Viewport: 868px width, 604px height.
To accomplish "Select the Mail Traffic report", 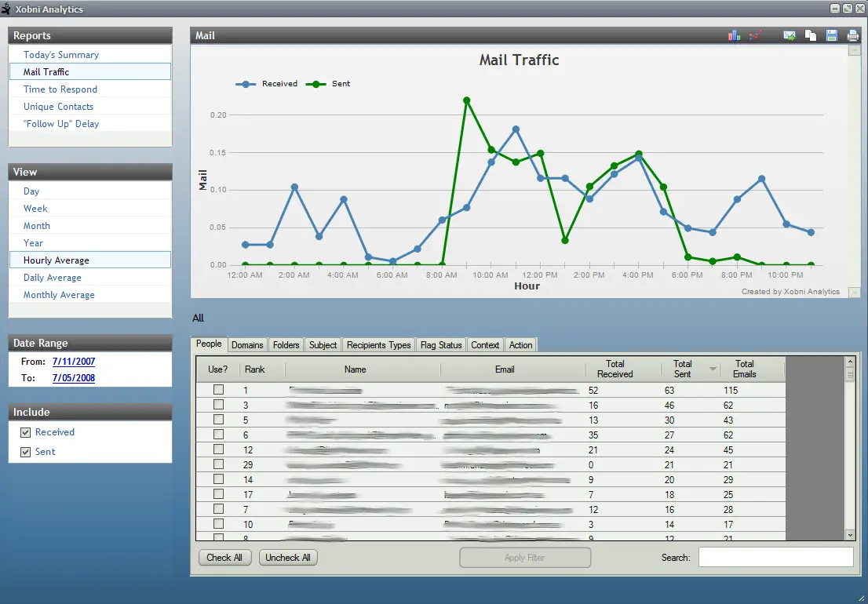I will tap(89, 72).
